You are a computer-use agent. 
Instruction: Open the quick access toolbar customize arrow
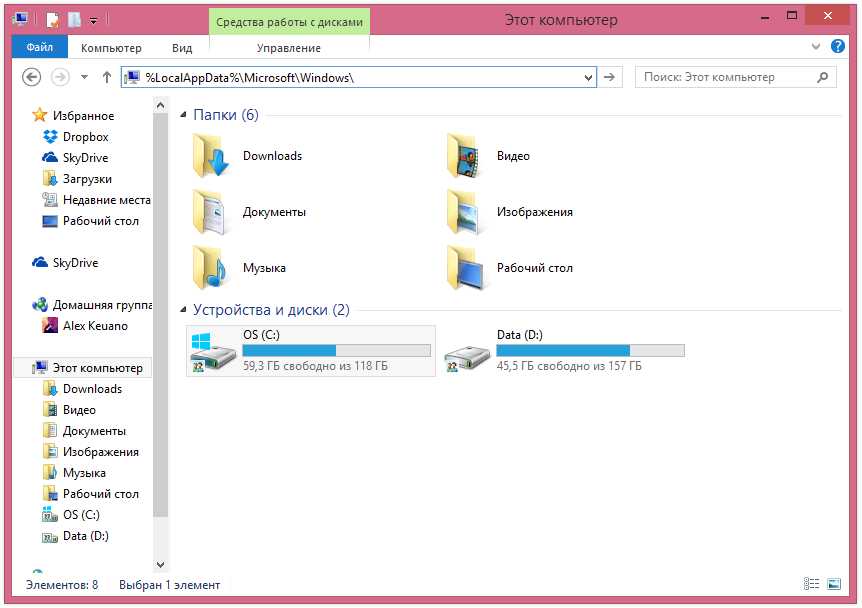coord(93,21)
